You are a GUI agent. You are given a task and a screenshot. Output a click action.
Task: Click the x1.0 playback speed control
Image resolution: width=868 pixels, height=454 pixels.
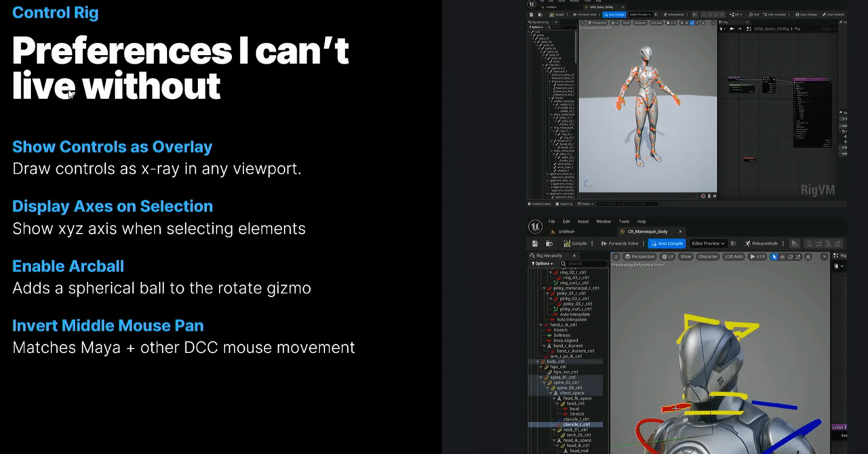[x=759, y=257]
